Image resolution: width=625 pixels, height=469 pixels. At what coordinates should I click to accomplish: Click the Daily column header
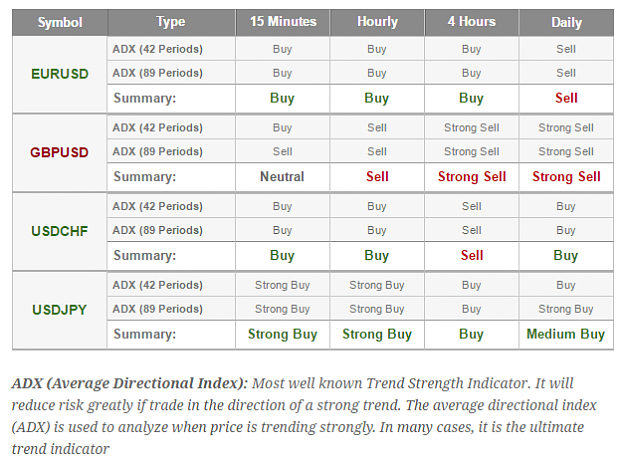pos(566,22)
